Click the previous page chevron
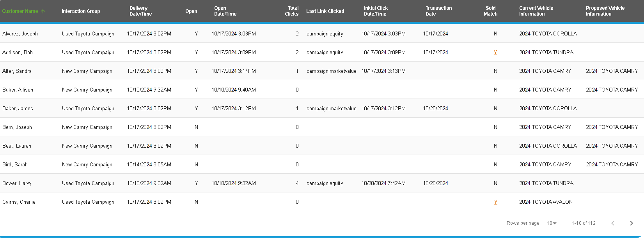644x238 pixels. pos(613,223)
